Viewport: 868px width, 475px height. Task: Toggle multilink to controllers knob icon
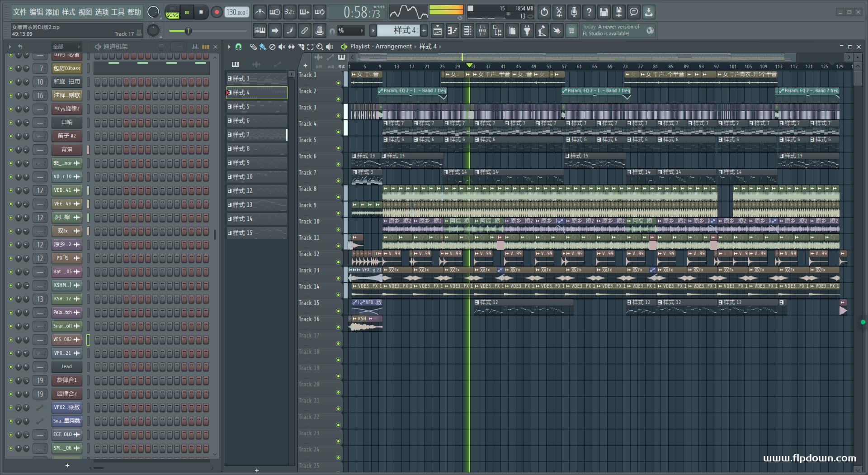(320, 31)
